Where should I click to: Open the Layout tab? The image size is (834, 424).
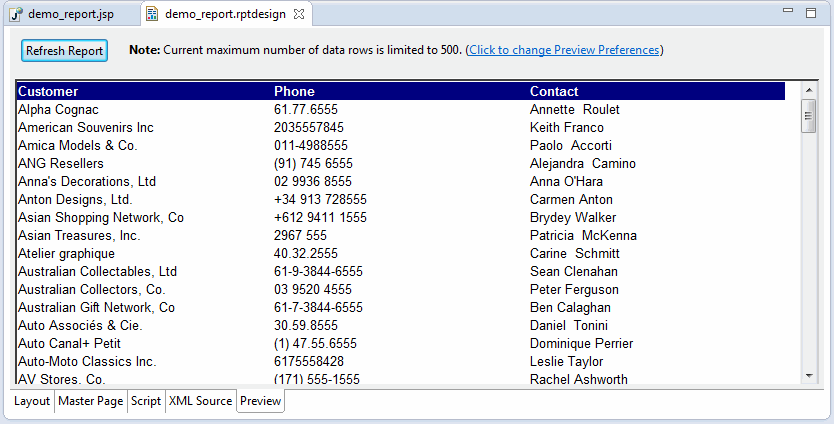click(x=31, y=401)
